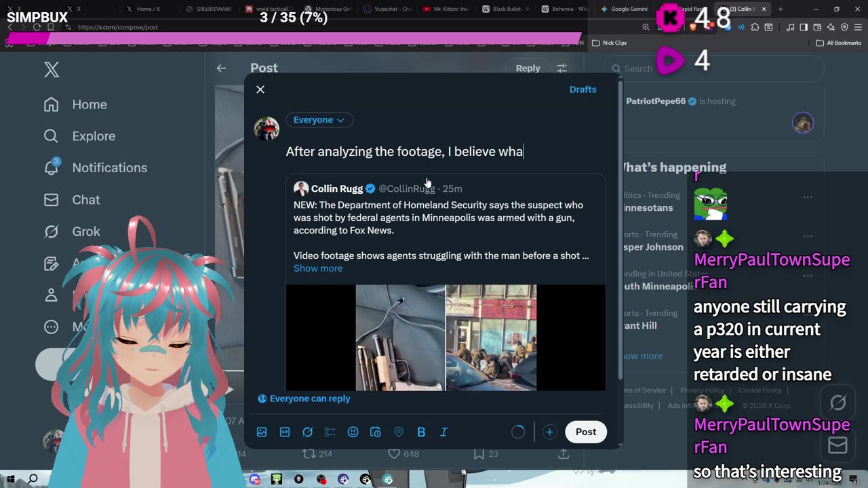Screen dimensions: 868x488
Task: Open Brave Leo AI sparkle icon
Action: [831, 27]
